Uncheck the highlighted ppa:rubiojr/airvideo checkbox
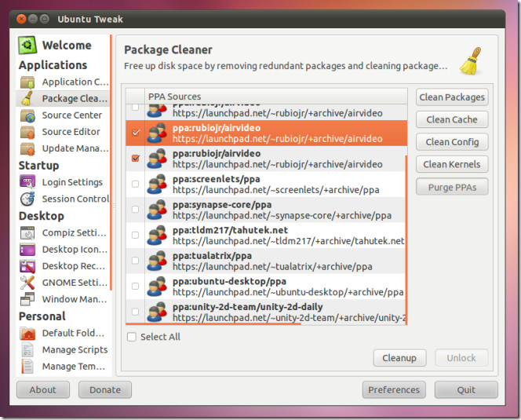This screenshot has height=420, width=521. (x=135, y=133)
